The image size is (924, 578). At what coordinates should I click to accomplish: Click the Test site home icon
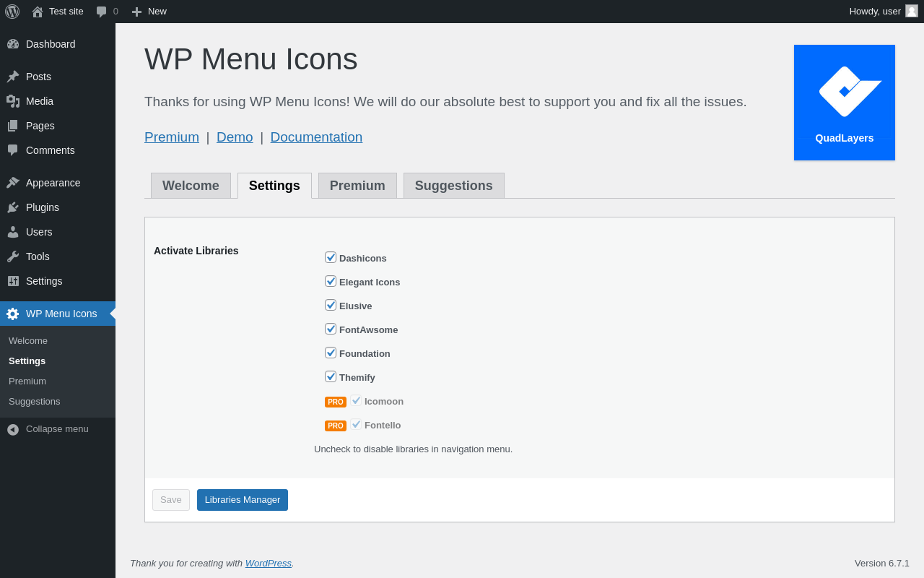coord(38,12)
